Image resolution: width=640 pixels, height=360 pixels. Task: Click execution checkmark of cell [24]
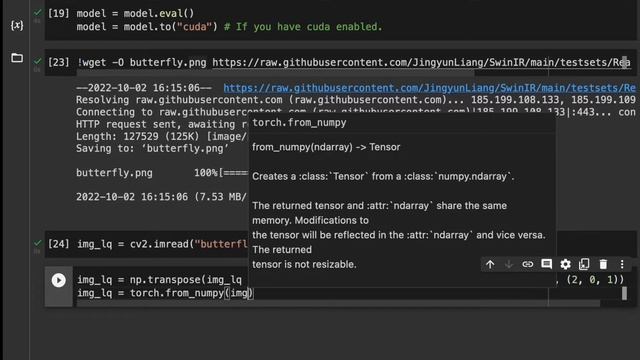38,243
